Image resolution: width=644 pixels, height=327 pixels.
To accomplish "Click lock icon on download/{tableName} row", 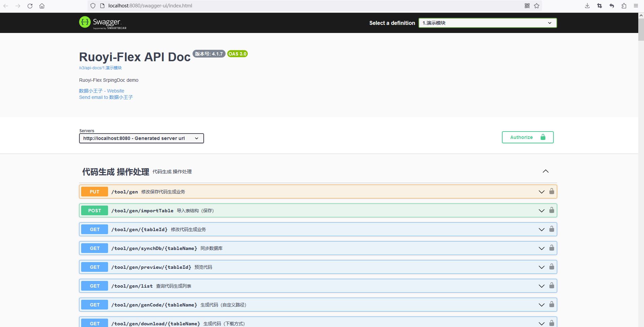I will click(552, 323).
